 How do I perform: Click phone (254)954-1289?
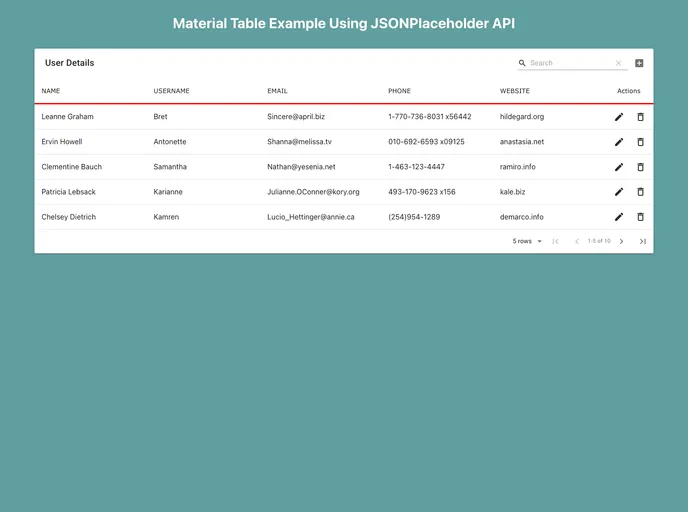click(x=414, y=217)
